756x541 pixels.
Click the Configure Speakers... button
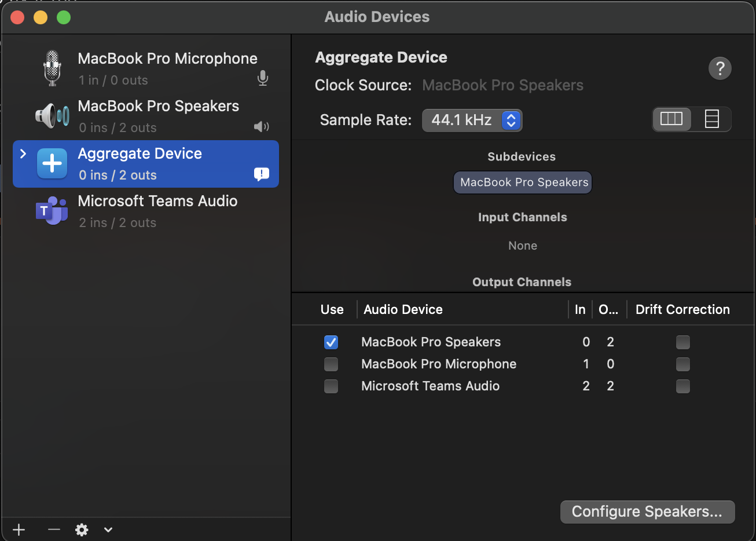click(648, 512)
